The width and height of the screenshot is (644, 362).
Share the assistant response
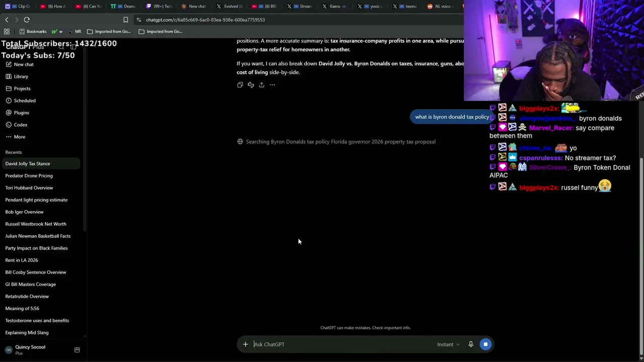pos(262,85)
